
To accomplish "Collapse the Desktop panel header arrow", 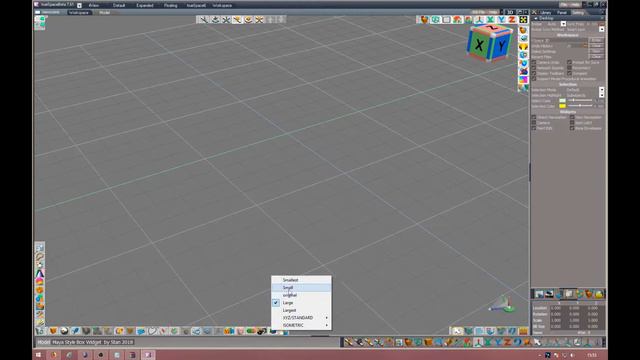I will click(x=536, y=18).
